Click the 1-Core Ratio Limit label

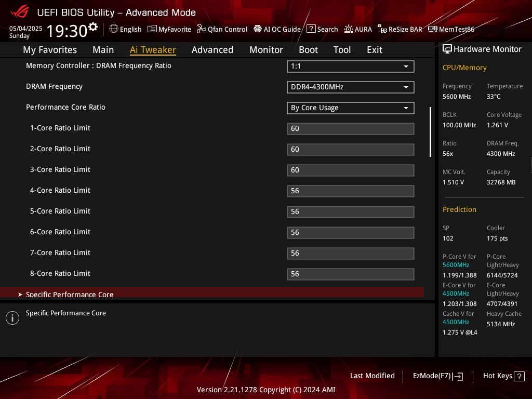[60, 128]
